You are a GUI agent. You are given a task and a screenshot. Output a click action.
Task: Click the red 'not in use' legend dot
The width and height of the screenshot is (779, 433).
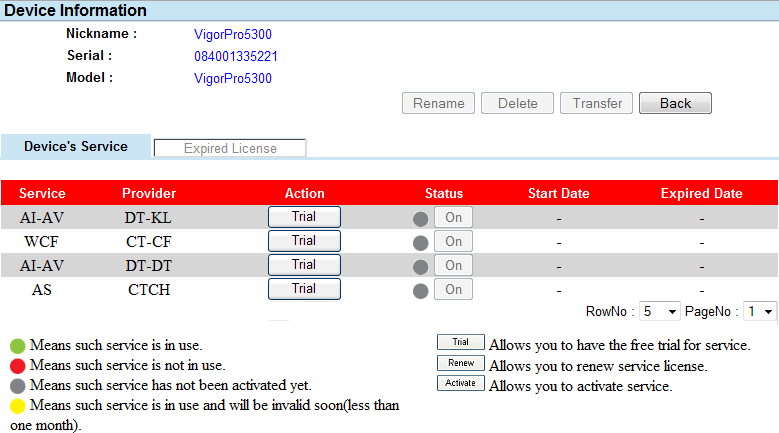[x=17, y=366]
